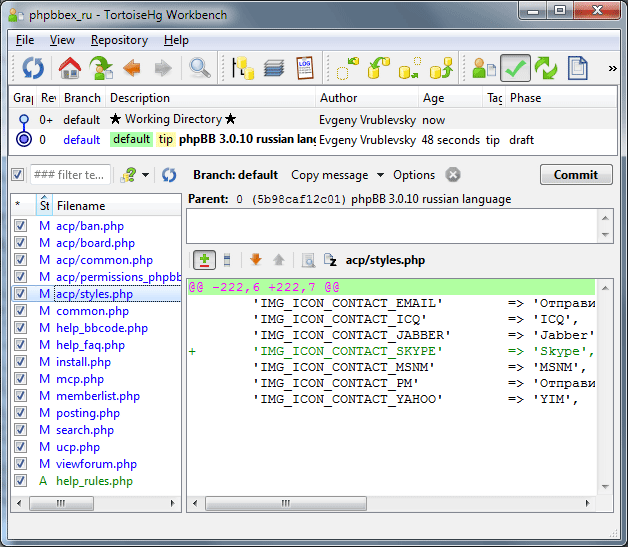
Task: Click in the filter text field
Action: pyautogui.click(x=70, y=175)
